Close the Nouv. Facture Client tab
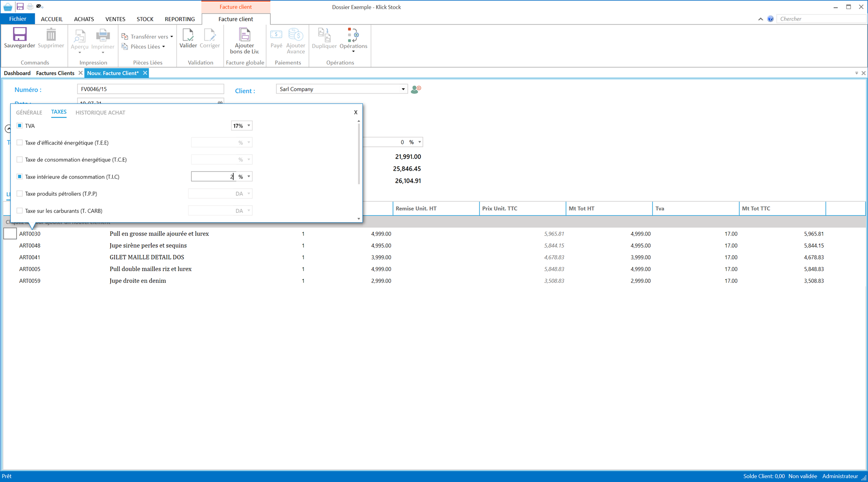The image size is (868, 482). 145,73
